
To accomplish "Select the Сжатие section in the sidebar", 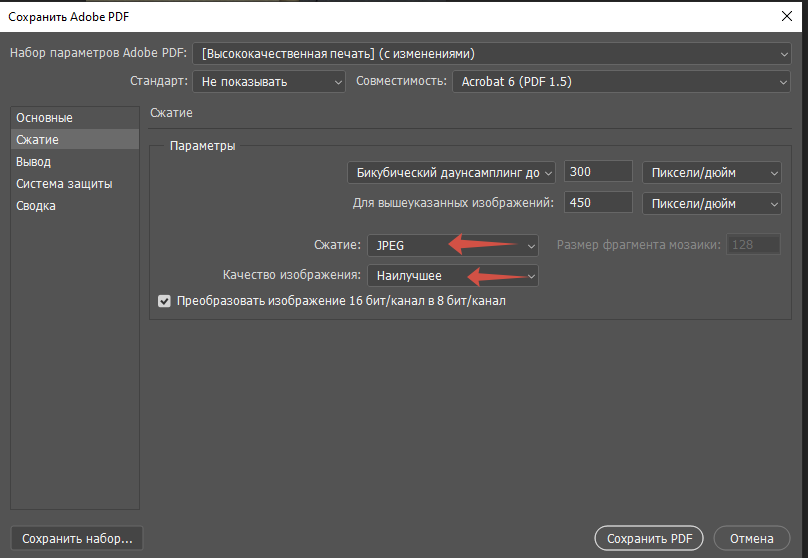I will (x=75, y=140).
